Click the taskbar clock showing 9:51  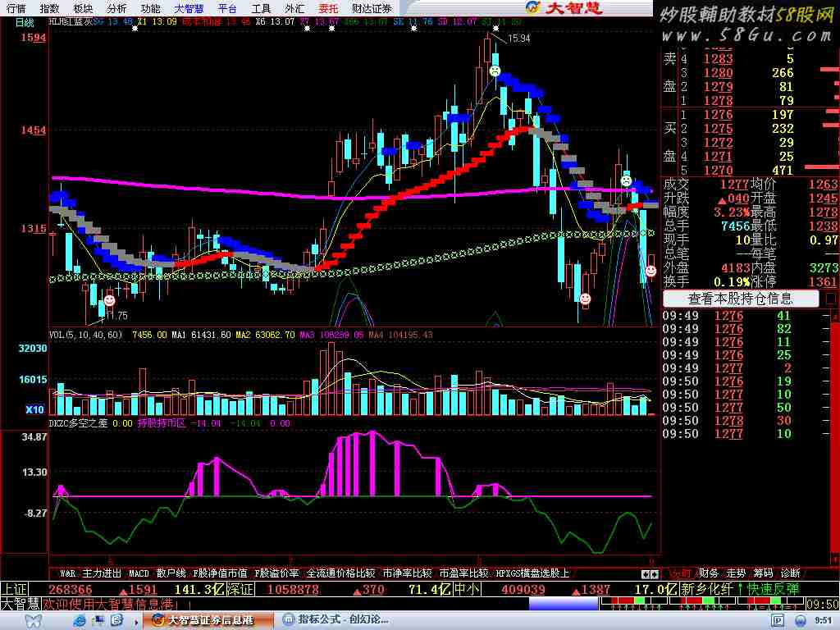pyautogui.click(x=823, y=621)
